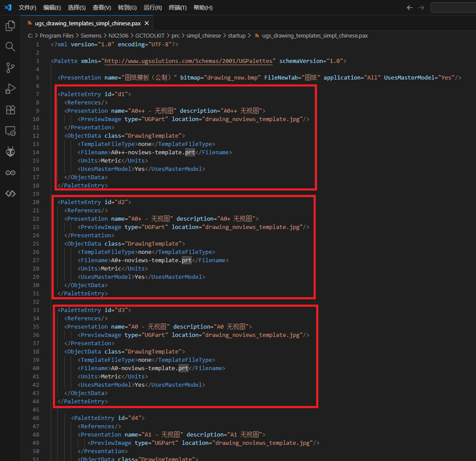
Task: Open the Extensions marketplace view
Action: coord(10,110)
